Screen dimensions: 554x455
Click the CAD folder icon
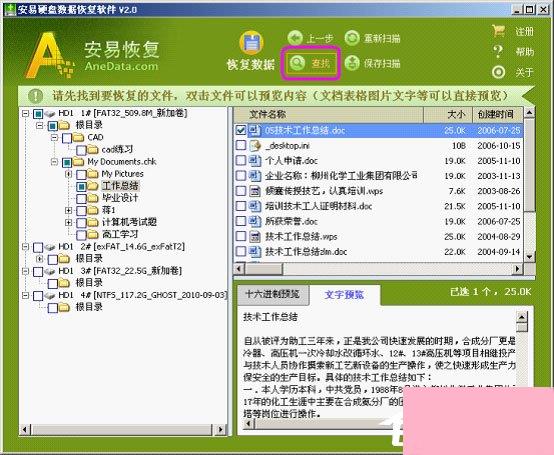click(78, 137)
